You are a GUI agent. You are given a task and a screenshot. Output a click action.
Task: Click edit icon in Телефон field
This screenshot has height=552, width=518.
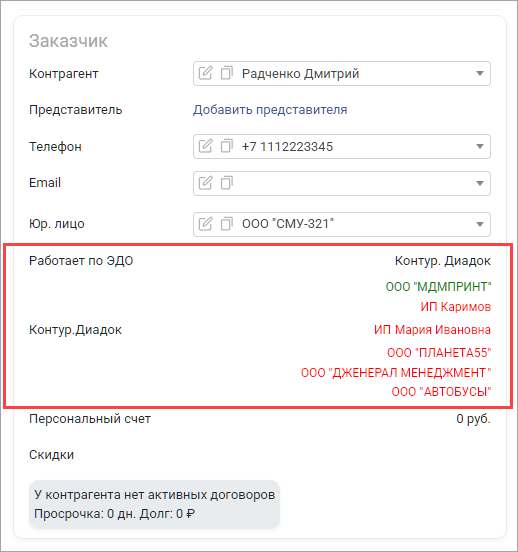coord(205,146)
